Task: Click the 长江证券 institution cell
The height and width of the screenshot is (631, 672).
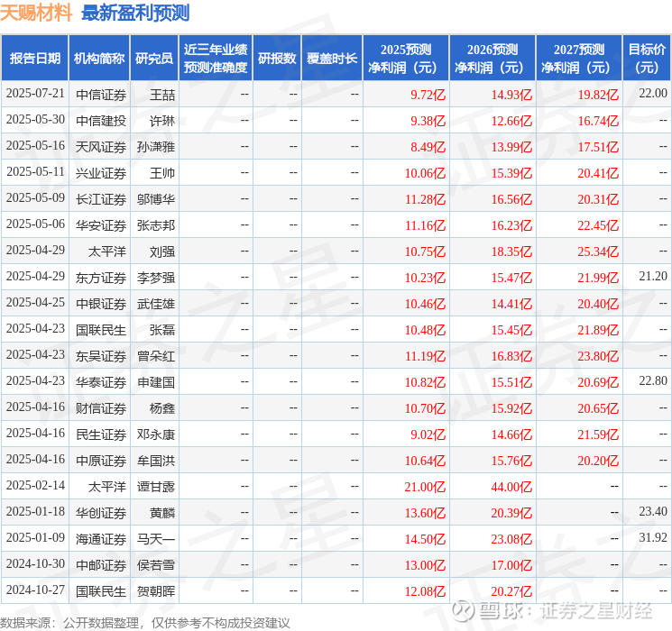Action: click(101, 199)
